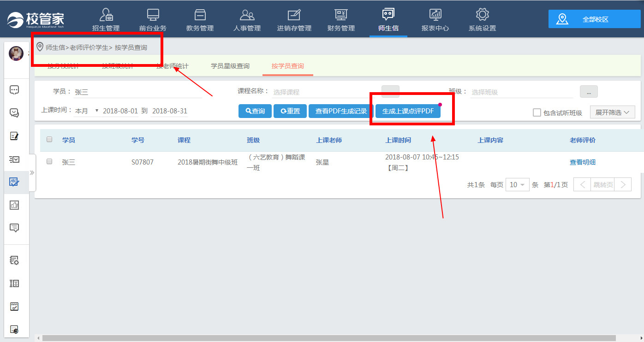Open 财务管理 module icon

pyautogui.click(x=341, y=15)
